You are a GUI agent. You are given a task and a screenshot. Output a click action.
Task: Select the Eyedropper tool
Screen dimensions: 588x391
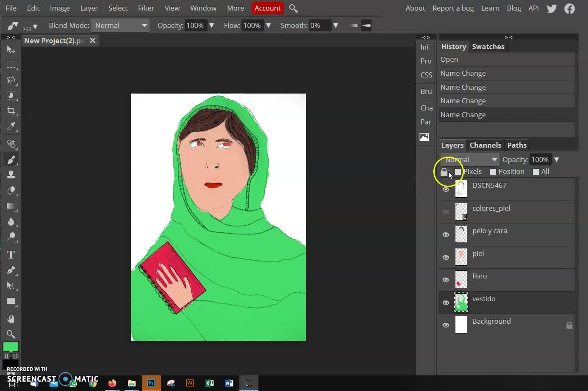(x=11, y=127)
